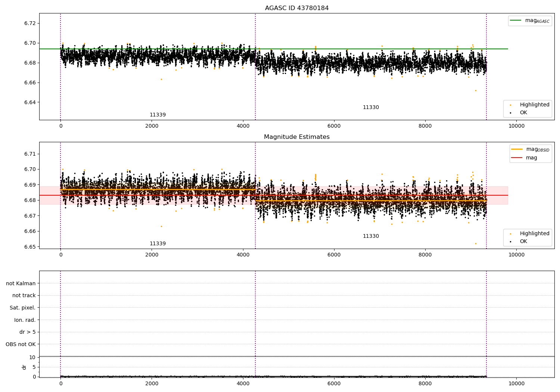
Task: Click the 11330 label in Magnitude Estimates plot
Action: (371, 236)
